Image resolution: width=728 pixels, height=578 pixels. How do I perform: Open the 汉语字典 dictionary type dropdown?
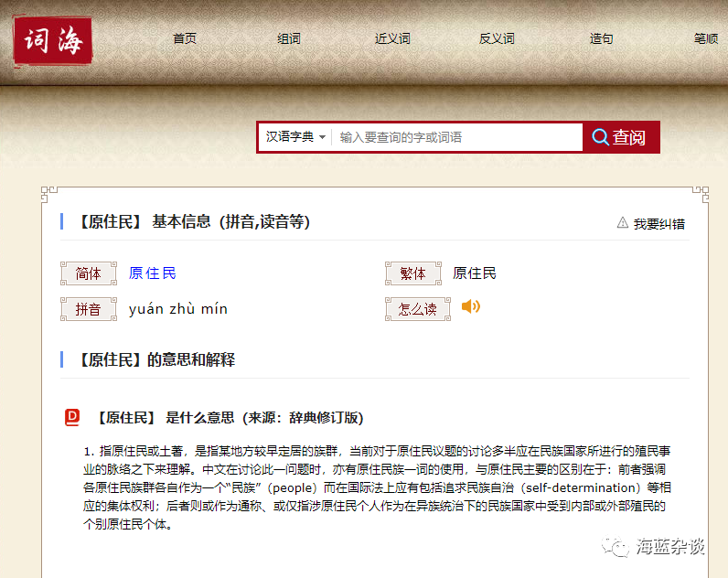click(x=295, y=137)
